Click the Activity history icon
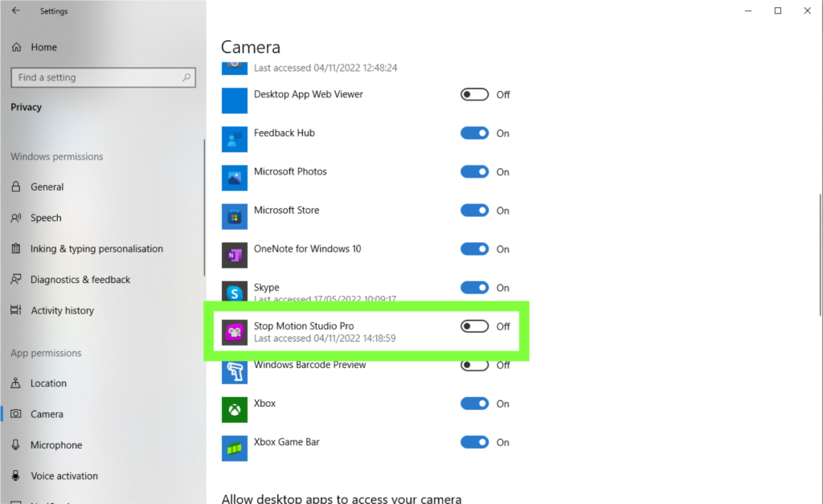Image resolution: width=823 pixels, height=504 pixels. (x=16, y=310)
